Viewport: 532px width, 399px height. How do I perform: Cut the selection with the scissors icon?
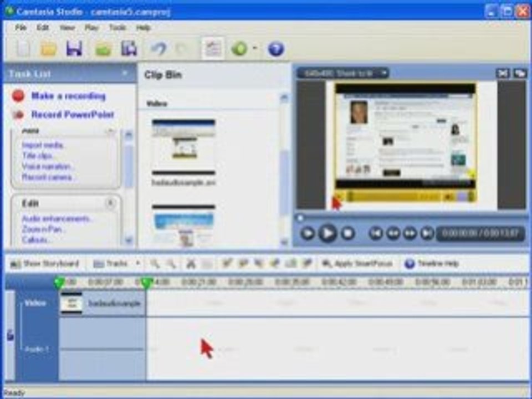[191, 264]
